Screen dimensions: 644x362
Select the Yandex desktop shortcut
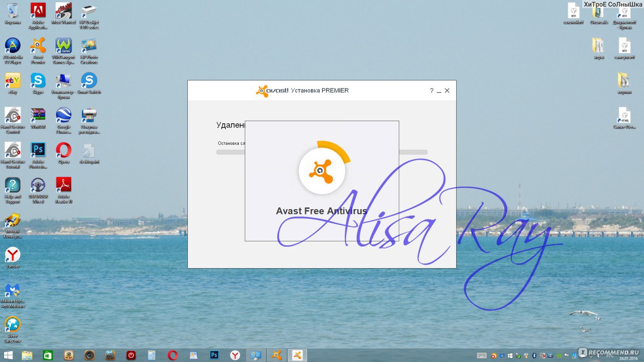pos(13,257)
